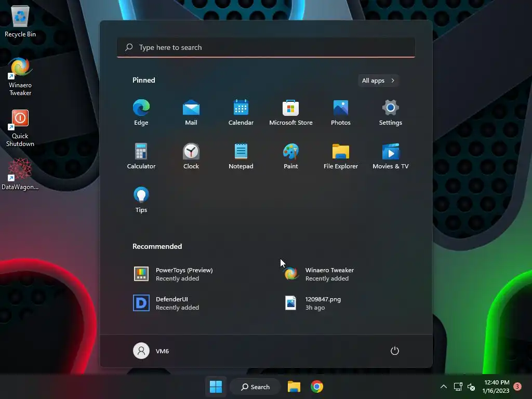Open File Explorer in pinned apps

pos(341,156)
